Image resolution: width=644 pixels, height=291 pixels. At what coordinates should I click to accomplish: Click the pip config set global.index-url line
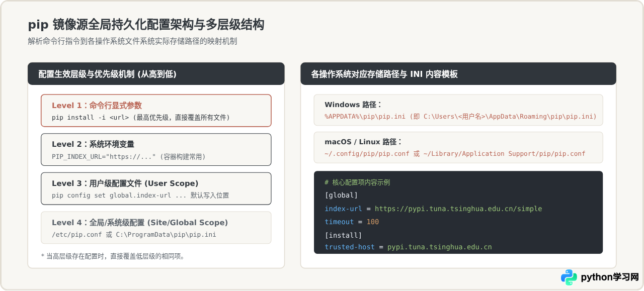(140, 196)
